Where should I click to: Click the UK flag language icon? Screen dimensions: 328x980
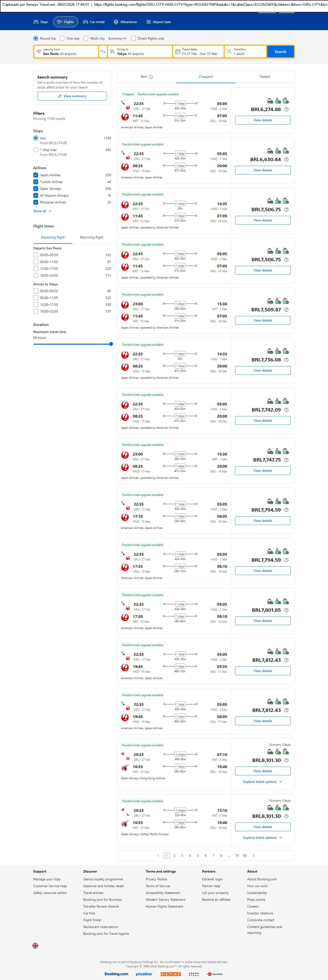coord(35,945)
